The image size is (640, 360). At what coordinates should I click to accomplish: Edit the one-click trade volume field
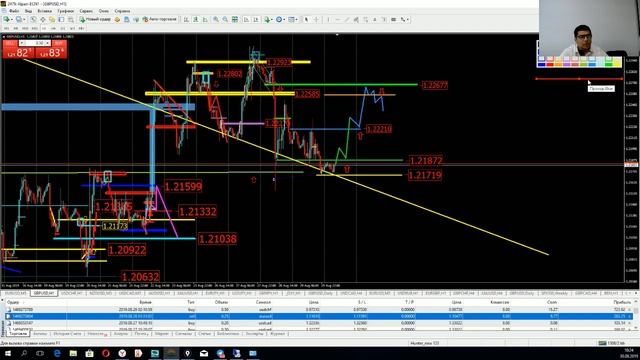35,43
